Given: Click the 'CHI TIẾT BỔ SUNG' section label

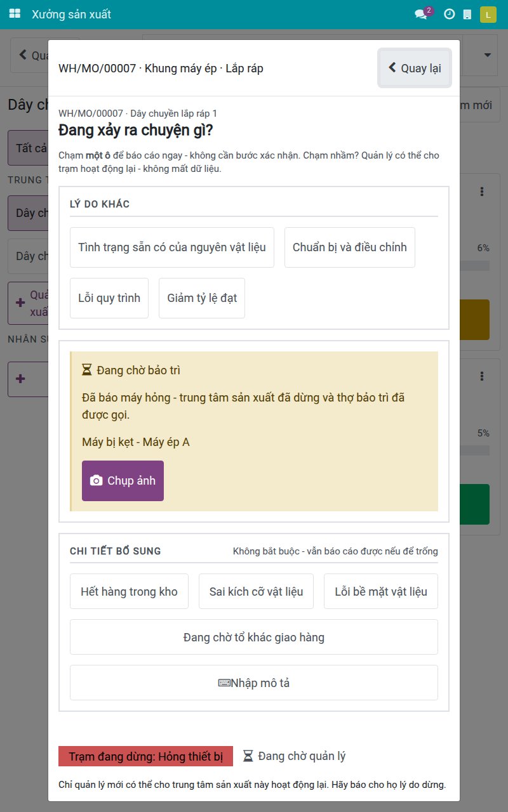Looking at the screenshot, I should click(x=116, y=551).
